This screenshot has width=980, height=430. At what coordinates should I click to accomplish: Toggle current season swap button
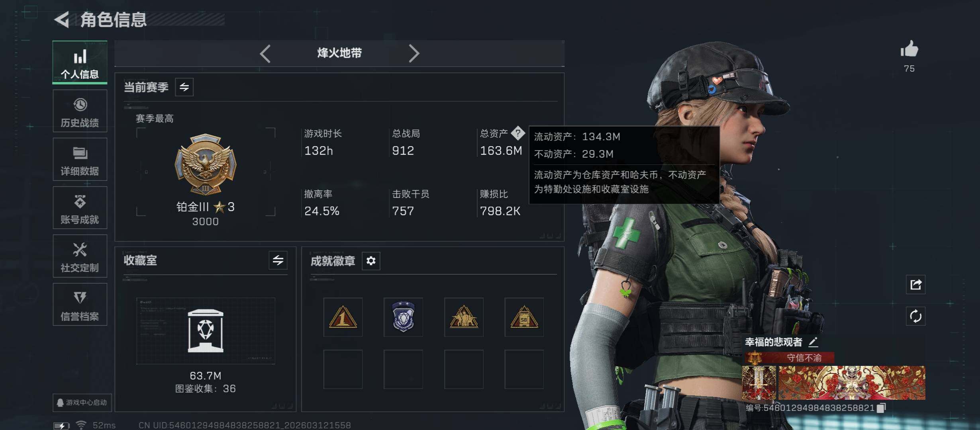pos(184,87)
